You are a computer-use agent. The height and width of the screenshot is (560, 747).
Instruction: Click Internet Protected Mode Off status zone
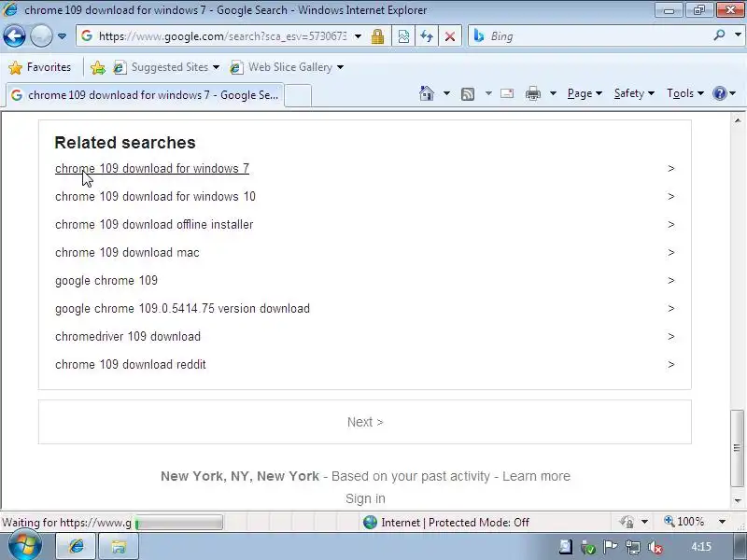click(446, 523)
